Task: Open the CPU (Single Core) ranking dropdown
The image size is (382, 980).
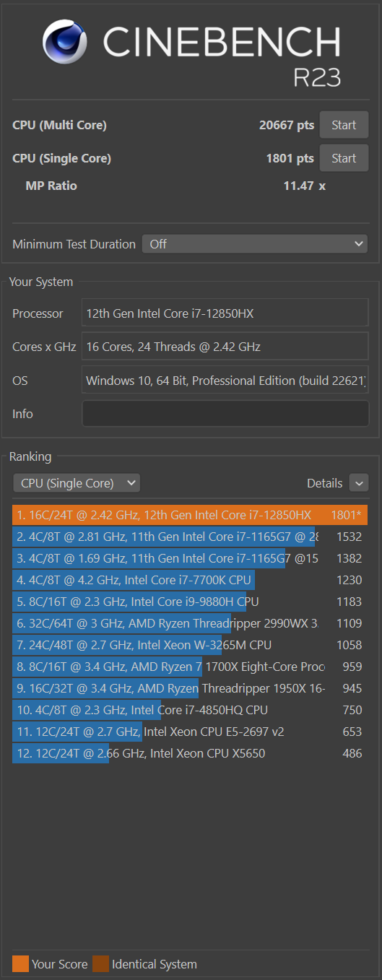Action: 77,483
